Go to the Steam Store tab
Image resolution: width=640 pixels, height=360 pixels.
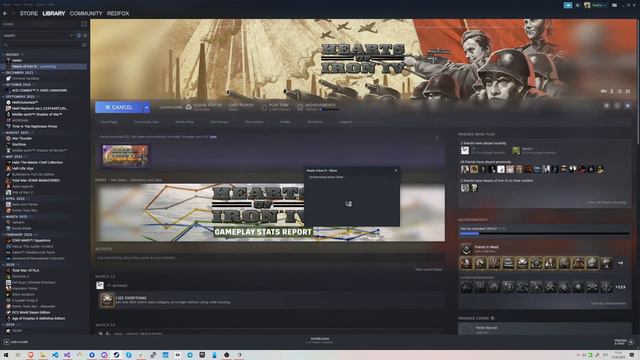tap(29, 13)
